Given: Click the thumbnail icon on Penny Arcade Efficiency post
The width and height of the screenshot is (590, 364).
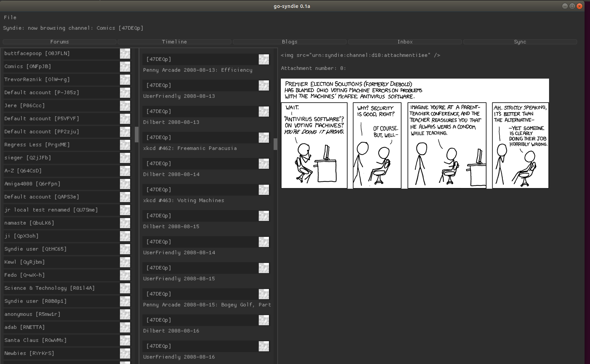Looking at the screenshot, I should point(264,59).
